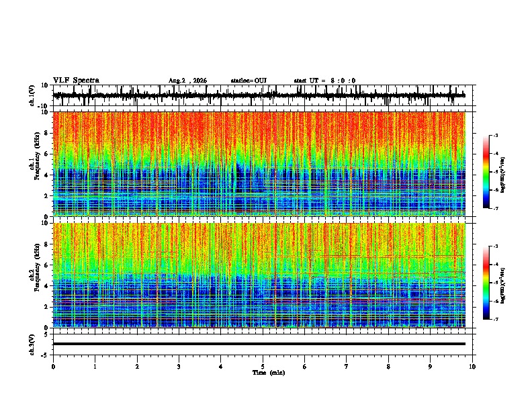Click inside the ch.2 spectrogram plot

coord(259,275)
